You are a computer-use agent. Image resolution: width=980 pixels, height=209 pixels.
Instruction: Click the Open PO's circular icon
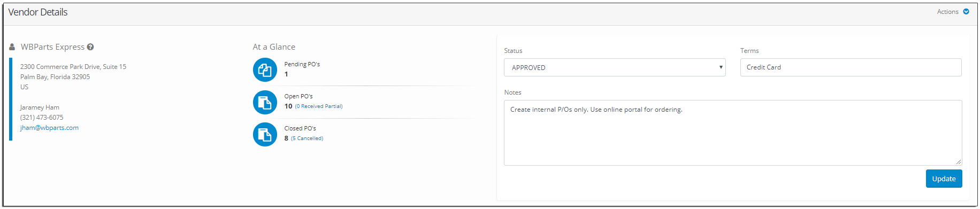[265, 102]
